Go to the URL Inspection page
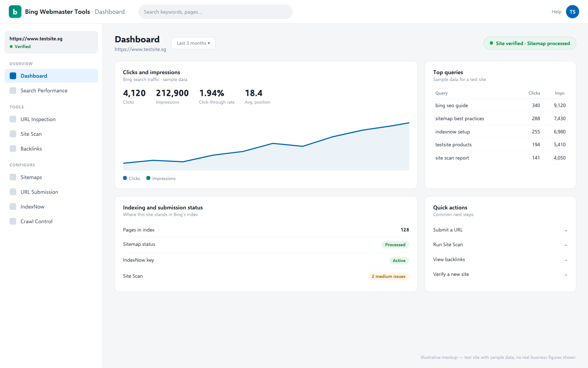Screen dimensions: 588x368 (51, 119)
